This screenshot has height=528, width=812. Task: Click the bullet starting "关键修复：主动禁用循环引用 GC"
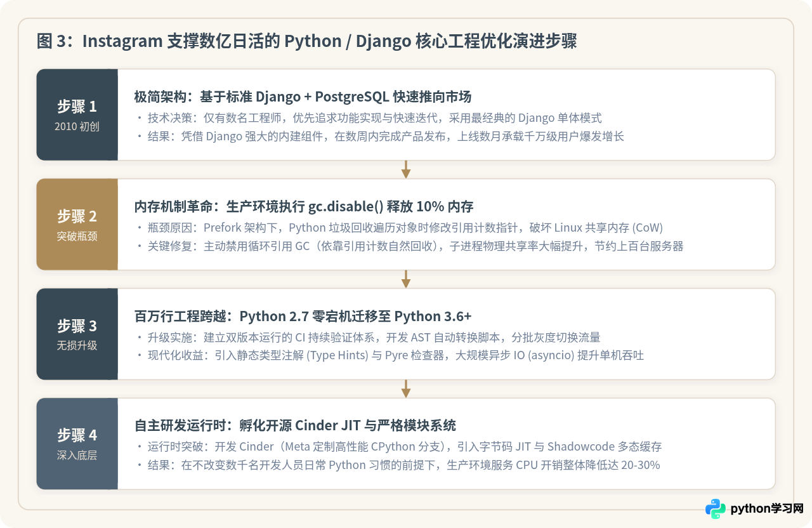[409, 246]
